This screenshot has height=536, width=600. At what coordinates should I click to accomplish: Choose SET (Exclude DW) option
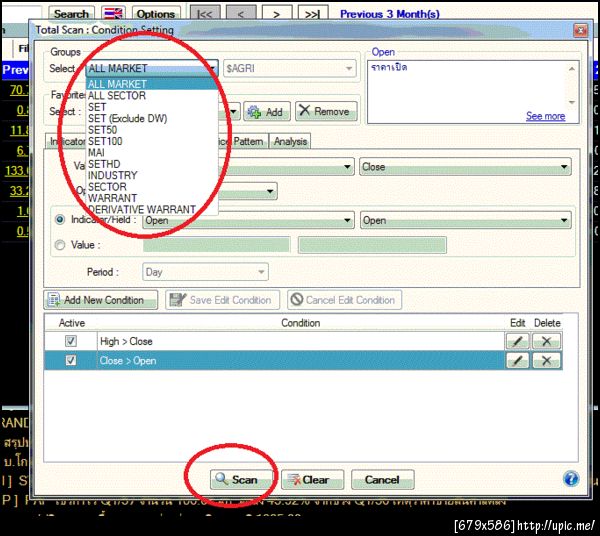click(x=152, y=119)
